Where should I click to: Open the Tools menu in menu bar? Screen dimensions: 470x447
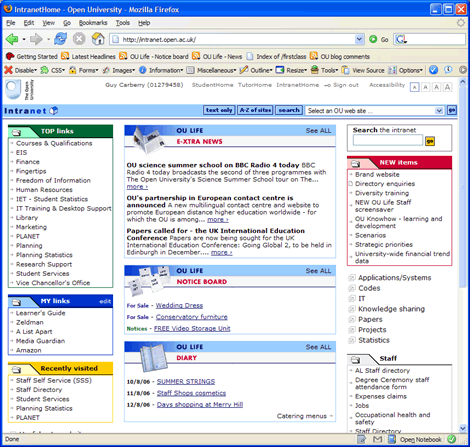123,23
